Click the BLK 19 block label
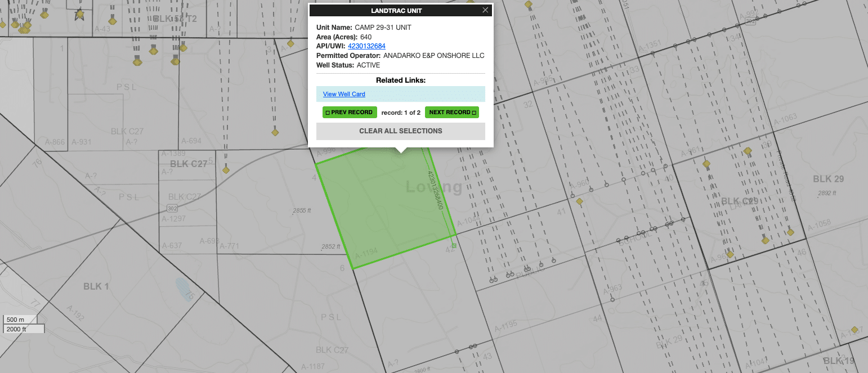Screen dimensions: 868x373 pyautogui.click(x=839, y=361)
